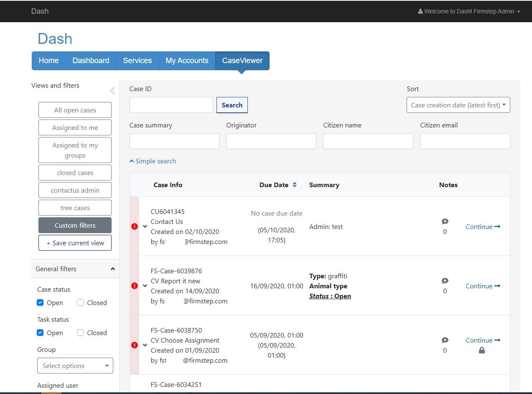
Task: Open the Services tab
Action: coord(137,61)
